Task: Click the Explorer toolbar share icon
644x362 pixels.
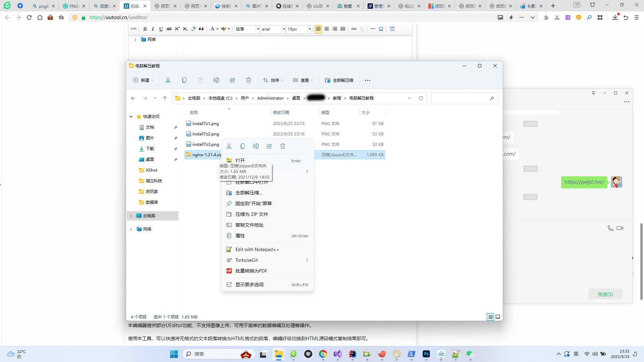Action: click(x=232, y=80)
